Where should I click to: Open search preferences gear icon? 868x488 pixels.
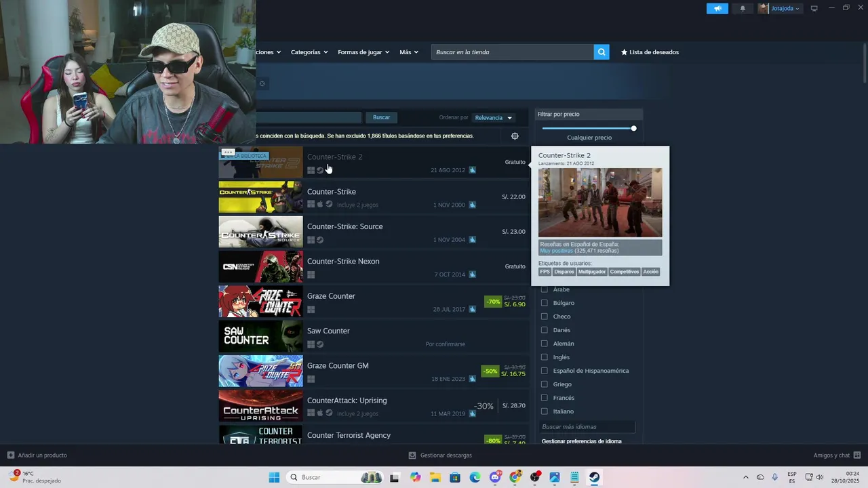coord(515,136)
